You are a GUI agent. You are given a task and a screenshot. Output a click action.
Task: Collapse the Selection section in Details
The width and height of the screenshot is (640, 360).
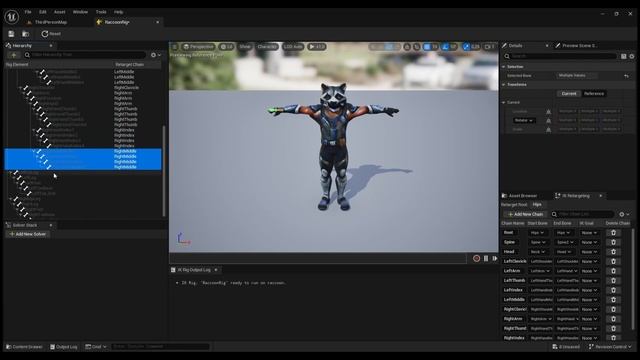504,67
